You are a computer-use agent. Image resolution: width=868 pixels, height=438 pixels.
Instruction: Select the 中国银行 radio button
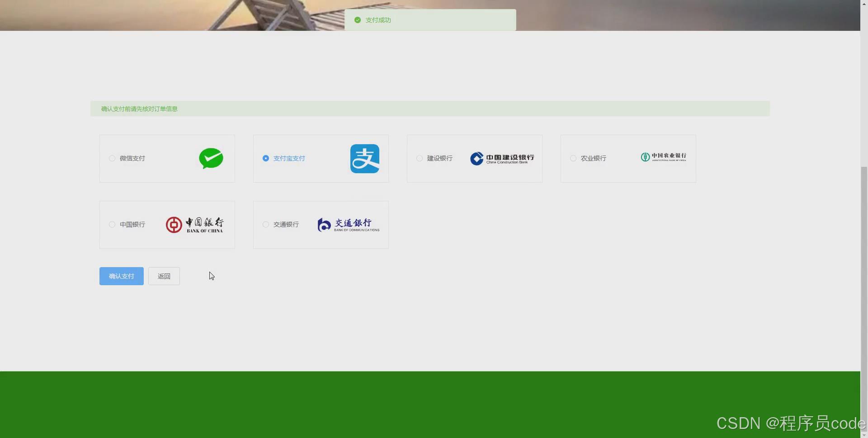[112, 224]
